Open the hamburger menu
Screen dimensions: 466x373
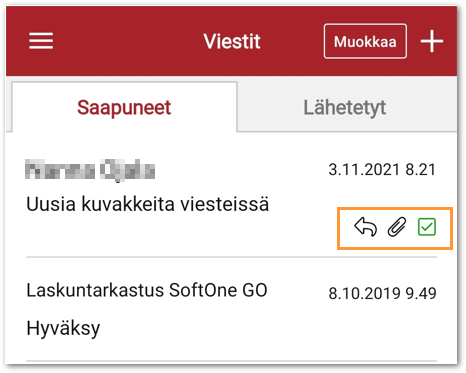(x=41, y=41)
